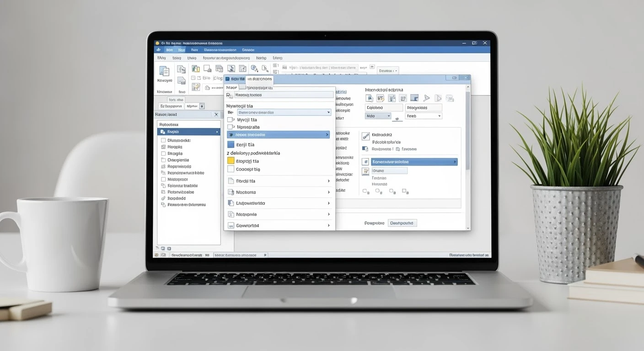Switch to 'Gaeabe' ribbon tab in title band

tap(248, 50)
